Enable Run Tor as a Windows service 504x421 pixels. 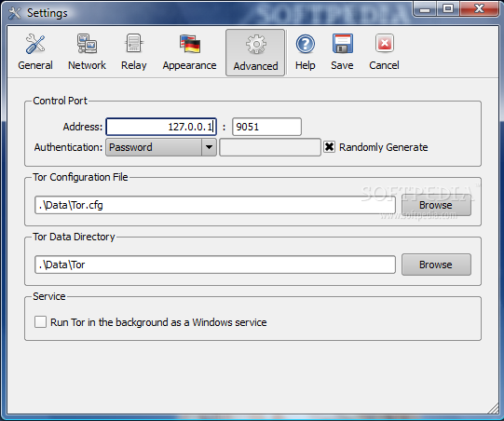pos(40,322)
